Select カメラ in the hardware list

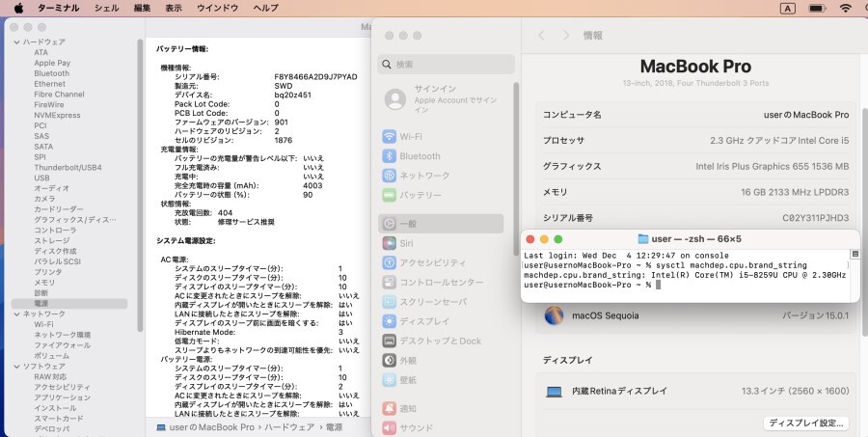tap(44, 199)
